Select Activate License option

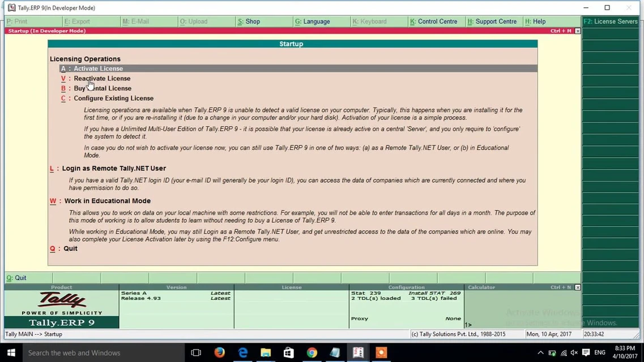[x=98, y=68]
